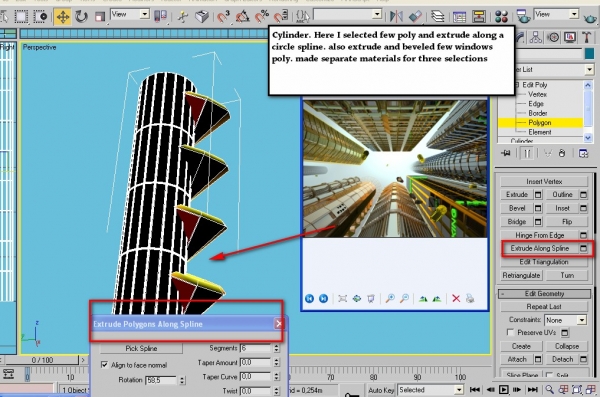The height and width of the screenshot is (397, 600).
Task: Select the Move tool in toolbar
Action: pyautogui.click(x=62, y=16)
